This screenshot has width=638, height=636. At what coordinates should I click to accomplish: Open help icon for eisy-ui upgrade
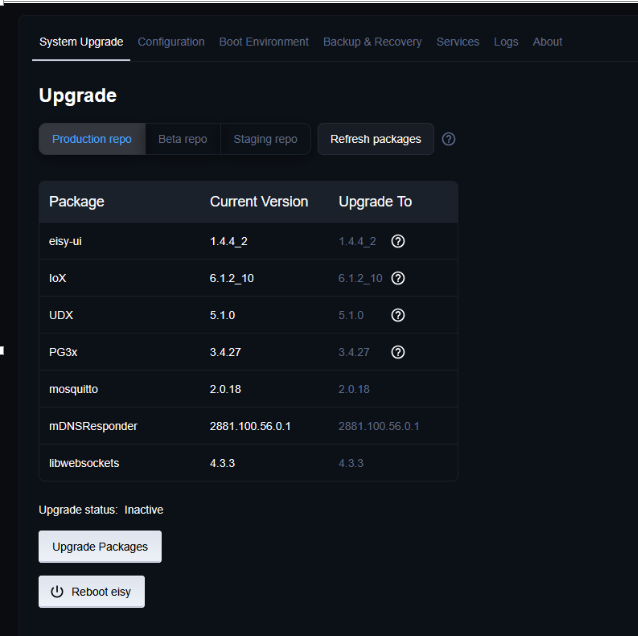click(398, 241)
